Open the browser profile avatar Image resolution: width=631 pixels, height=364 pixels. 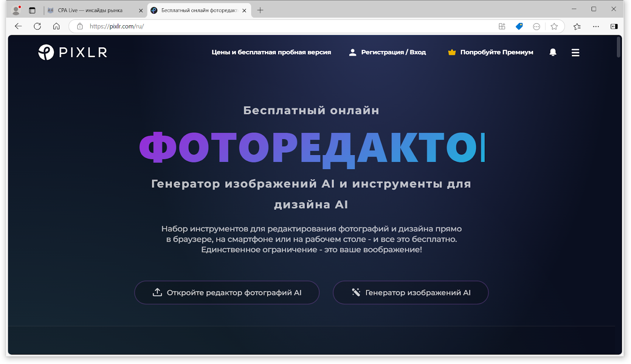(16, 10)
